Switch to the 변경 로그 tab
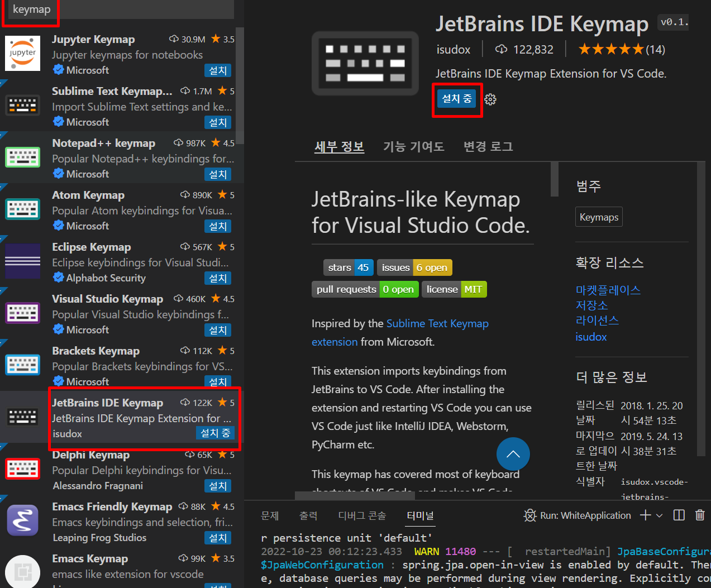The image size is (711, 588). (488, 147)
